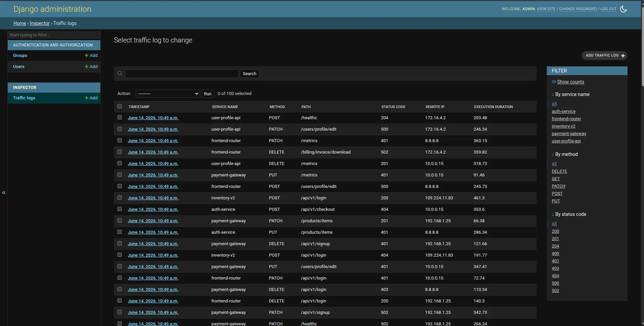Image resolution: width=644 pixels, height=326 pixels.
Task: Filter by status code 502
Action: click(x=556, y=291)
